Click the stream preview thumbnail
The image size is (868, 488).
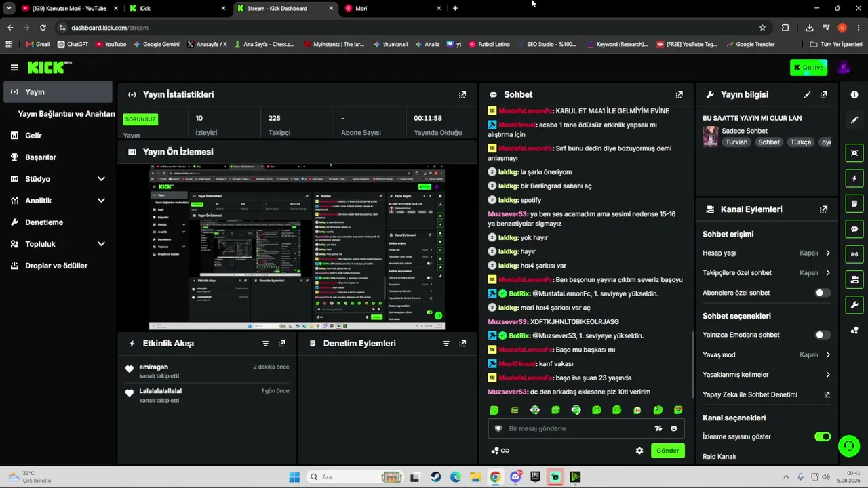tap(297, 247)
